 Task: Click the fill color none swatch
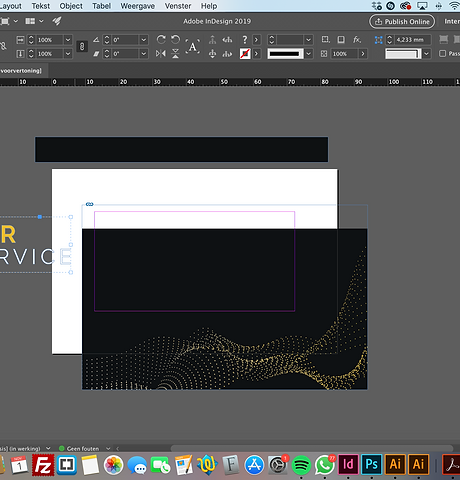pyautogui.click(x=245, y=53)
